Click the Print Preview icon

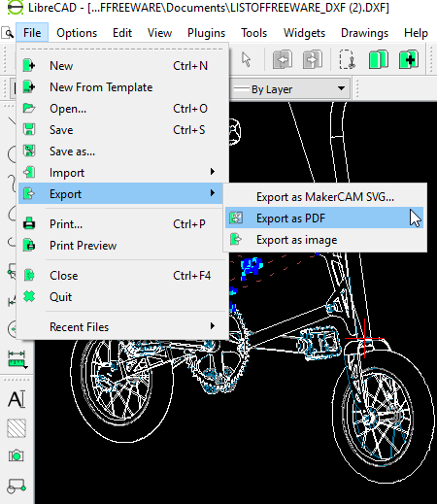(29, 245)
